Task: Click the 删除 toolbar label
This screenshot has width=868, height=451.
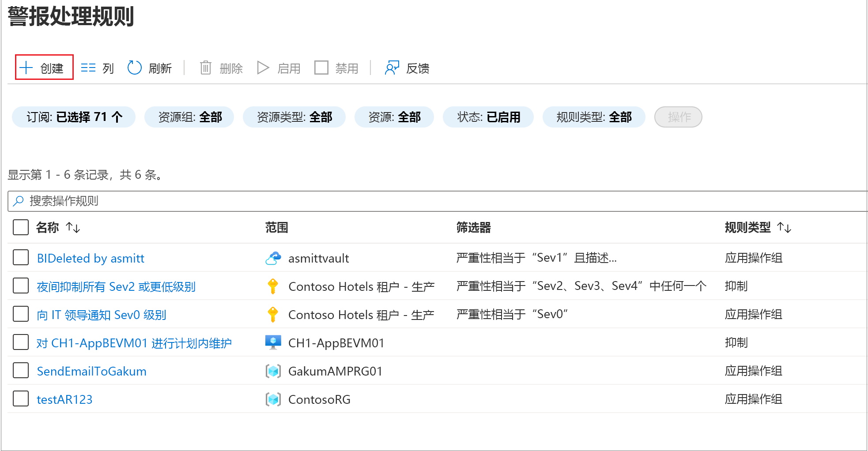Action: point(231,68)
